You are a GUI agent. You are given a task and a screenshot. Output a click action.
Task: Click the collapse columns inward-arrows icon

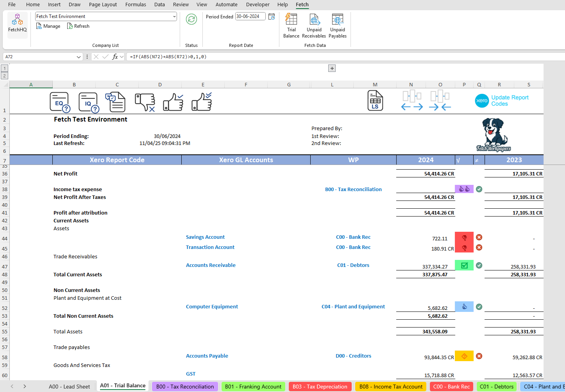[440, 101]
